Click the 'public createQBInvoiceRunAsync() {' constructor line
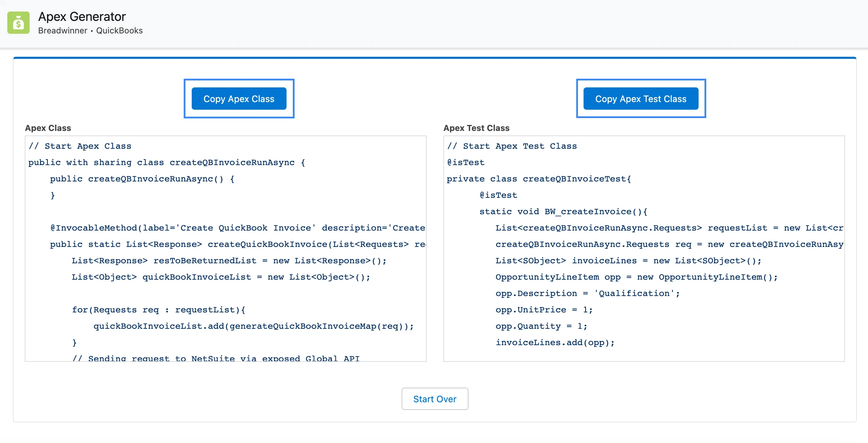 click(142, 179)
